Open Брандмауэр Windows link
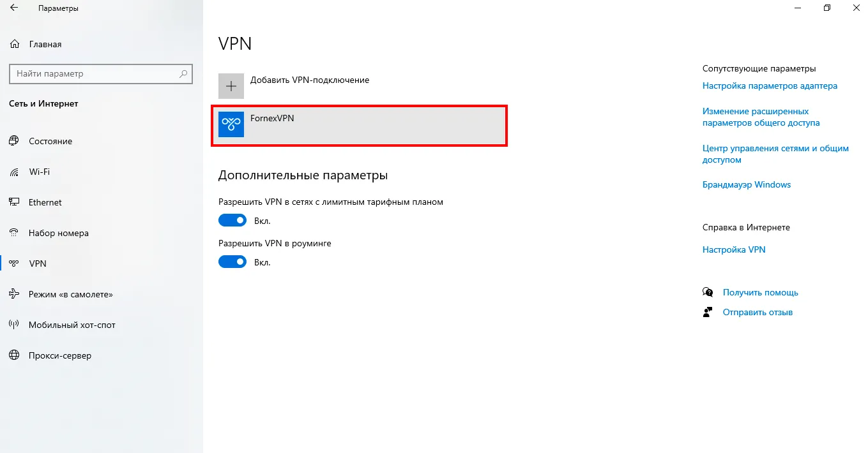The width and height of the screenshot is (868, 453). 747,184
